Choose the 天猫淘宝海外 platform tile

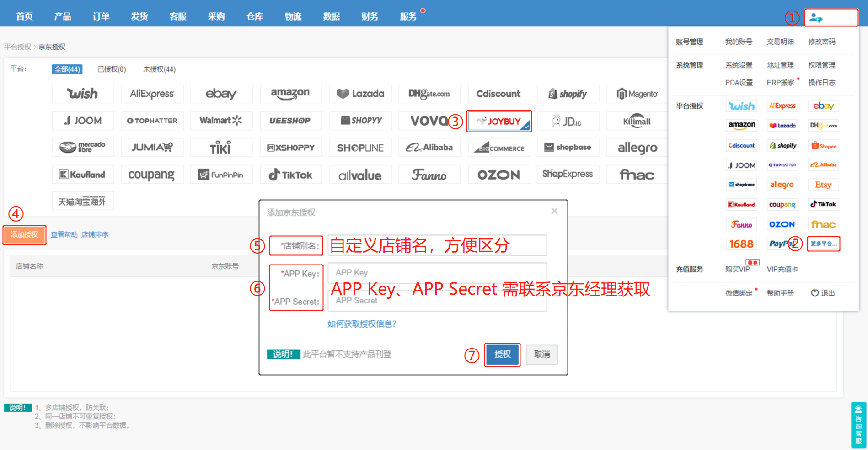click(83, 201)
